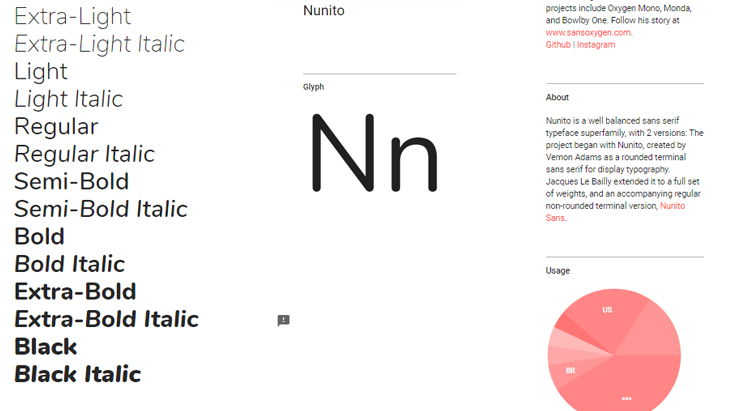Choose the Regular Italic style sample
Image resolution: width=731 pixels, height=411 pixels.
point(84,154)
